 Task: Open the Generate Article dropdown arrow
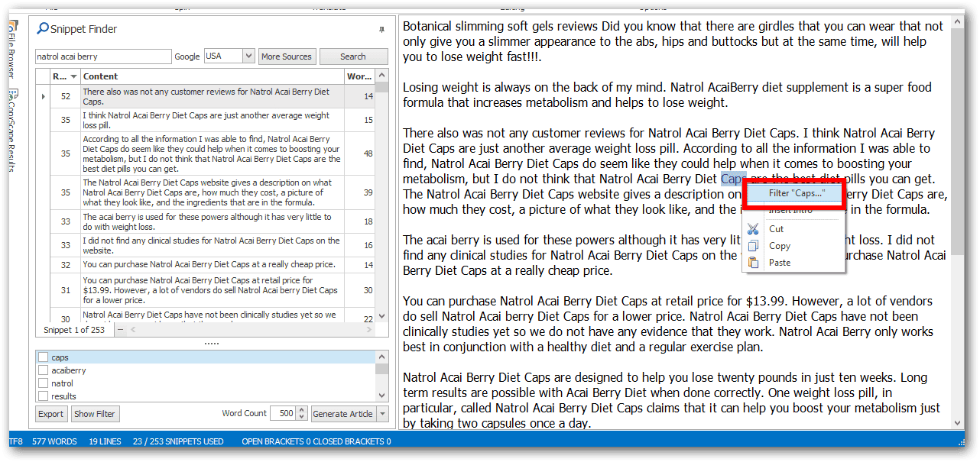click(382, 414)
